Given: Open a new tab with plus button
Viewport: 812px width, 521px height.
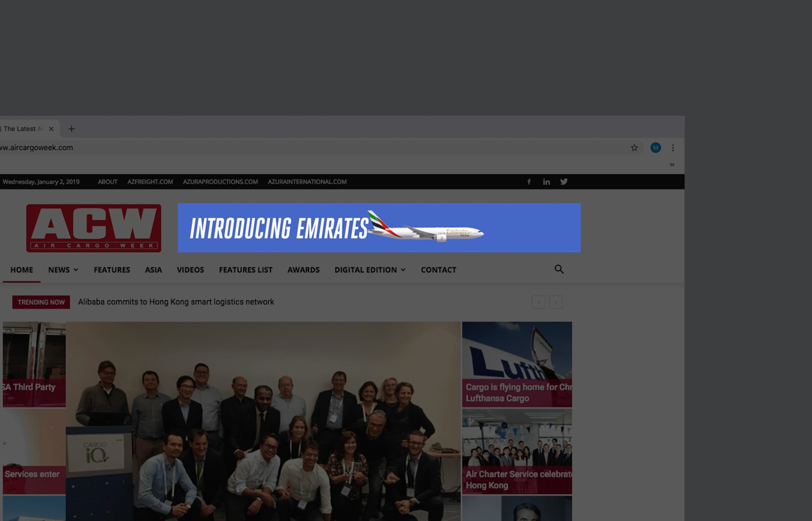Looking at the screenshot, I should 71,129.
